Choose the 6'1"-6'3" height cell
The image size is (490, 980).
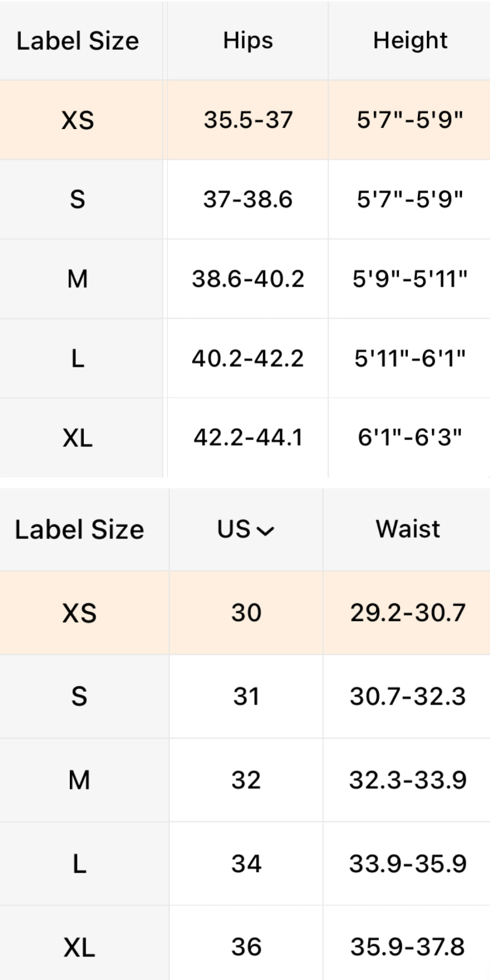pos(410,437)
